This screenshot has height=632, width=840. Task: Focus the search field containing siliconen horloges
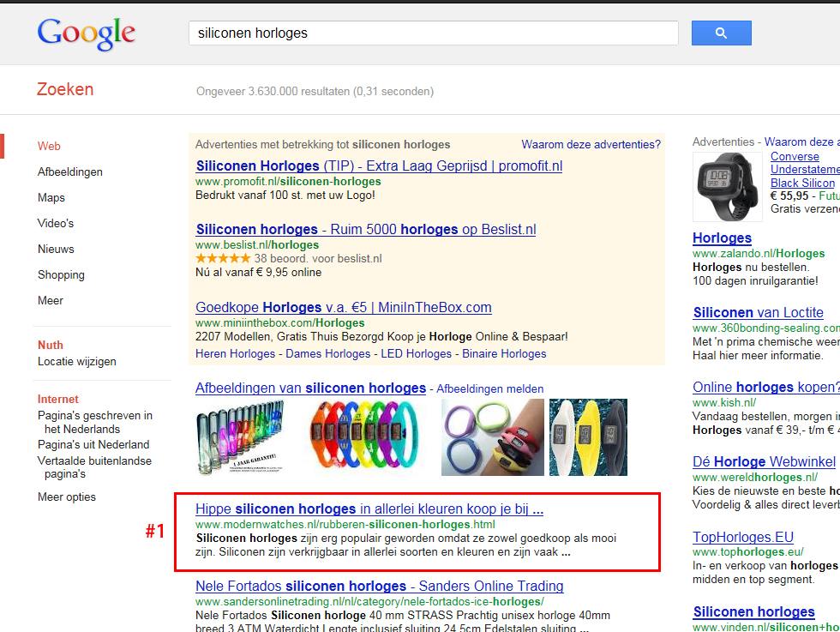434,33
